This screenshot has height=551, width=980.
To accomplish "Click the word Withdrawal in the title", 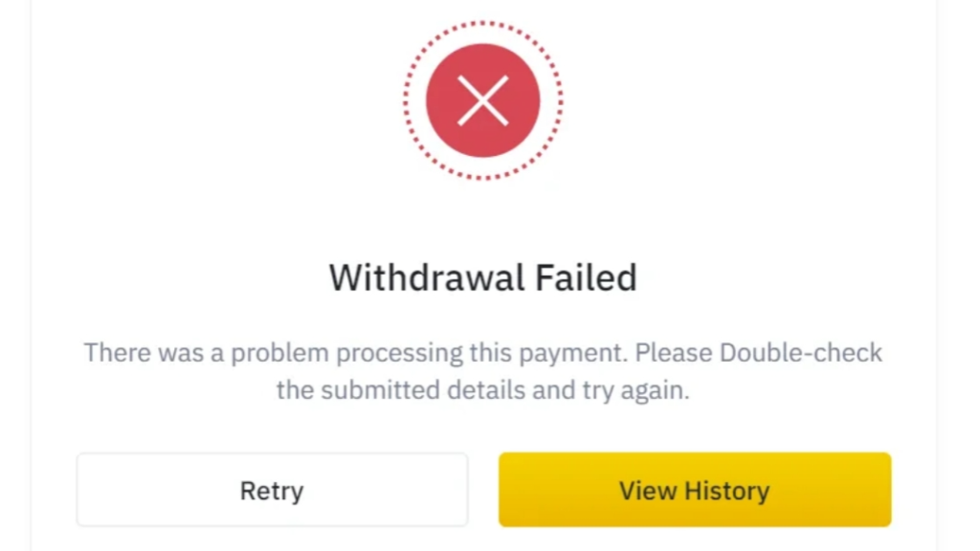I will click(x=426, y=277).
